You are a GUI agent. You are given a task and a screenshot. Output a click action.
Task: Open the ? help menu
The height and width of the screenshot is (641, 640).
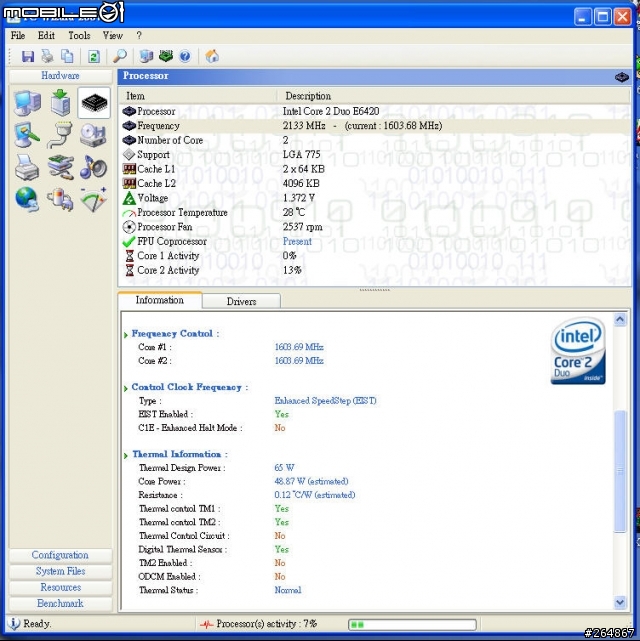pyautogui.click(x=139, y=36)
